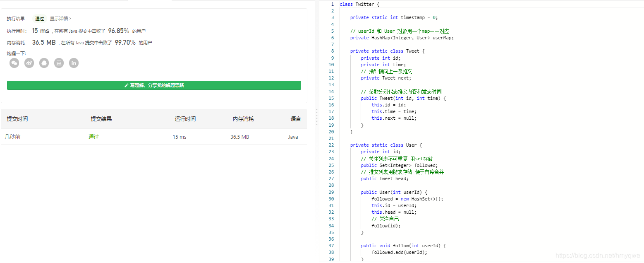The height and width of the screenshot is (263, 644).
Task: Click 'private static class Tweet {' line
Action: point(387,51)
